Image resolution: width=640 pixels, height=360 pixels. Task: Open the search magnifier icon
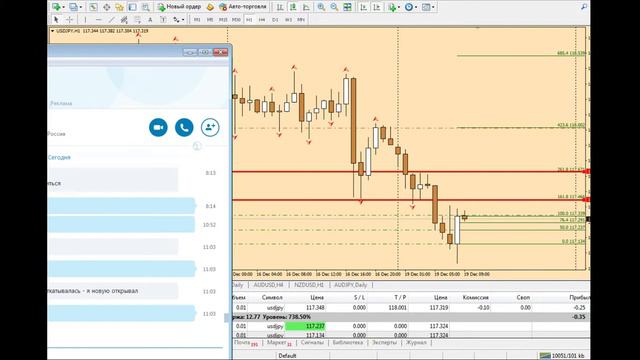(584, 7)
